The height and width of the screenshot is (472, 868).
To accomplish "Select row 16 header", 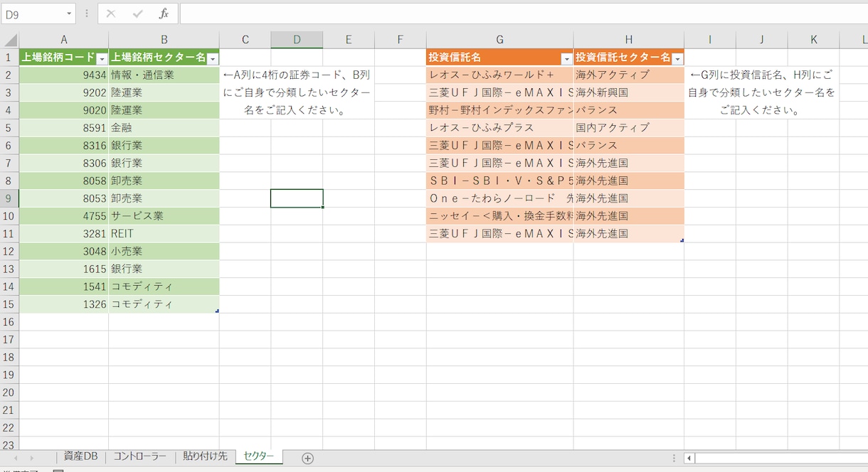I will [9, 322].
